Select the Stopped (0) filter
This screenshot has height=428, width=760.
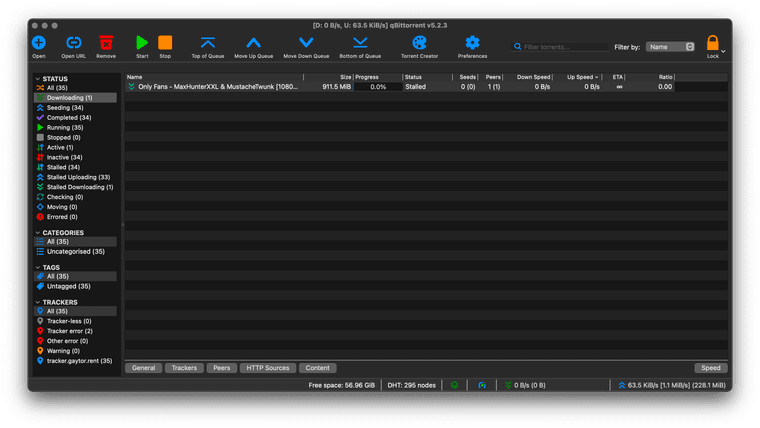(75, 138)
